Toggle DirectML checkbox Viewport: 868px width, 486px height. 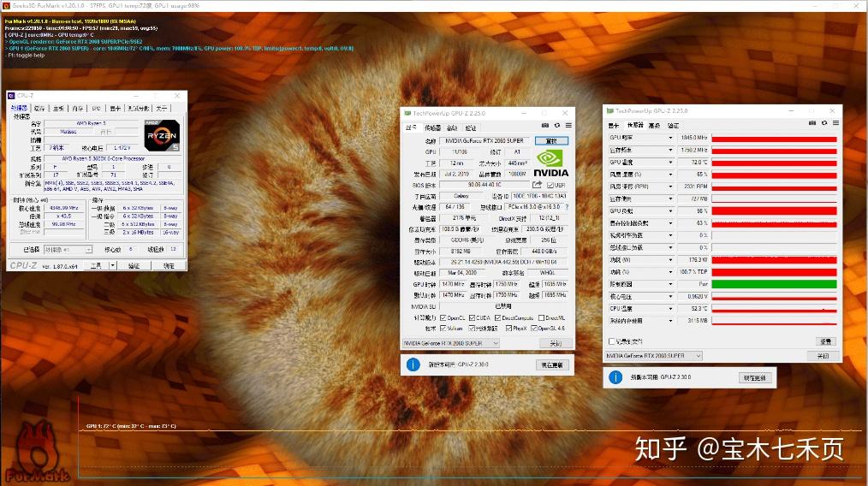(541, 317)
